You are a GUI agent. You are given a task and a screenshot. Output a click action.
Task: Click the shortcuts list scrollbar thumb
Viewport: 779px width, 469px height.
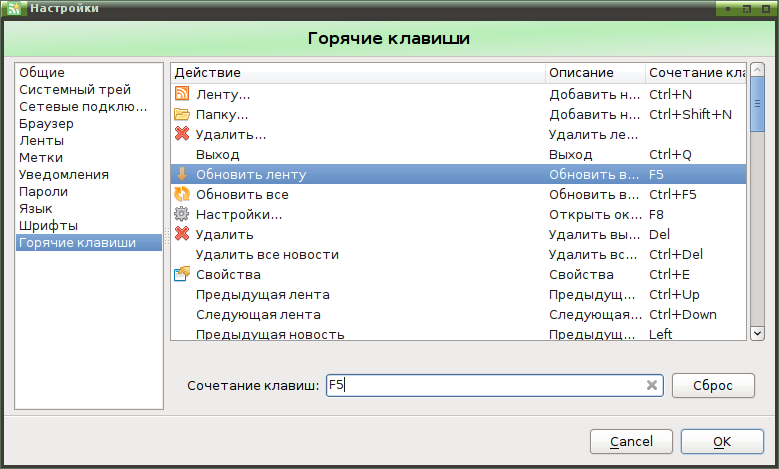[x=757, y=104]
